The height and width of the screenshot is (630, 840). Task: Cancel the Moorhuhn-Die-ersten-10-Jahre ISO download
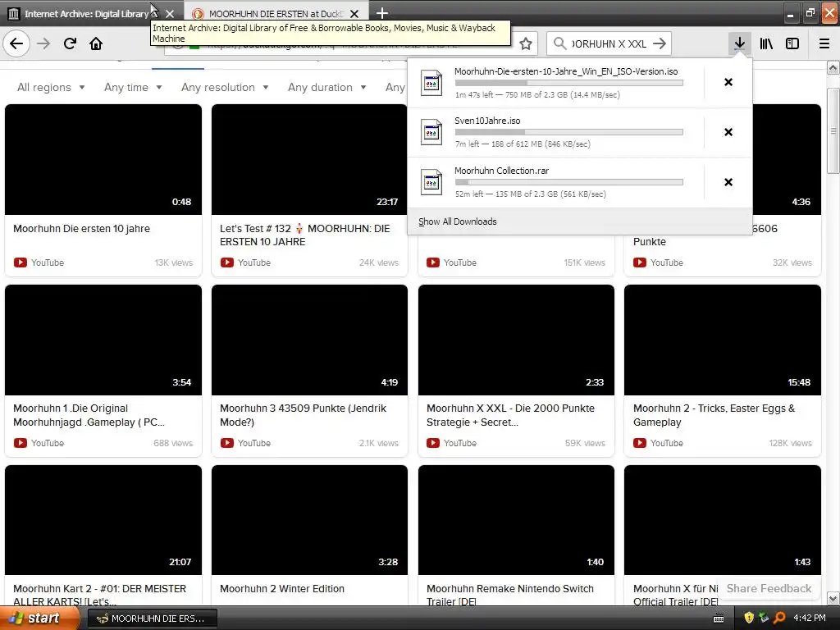click(x=728, y=82)
